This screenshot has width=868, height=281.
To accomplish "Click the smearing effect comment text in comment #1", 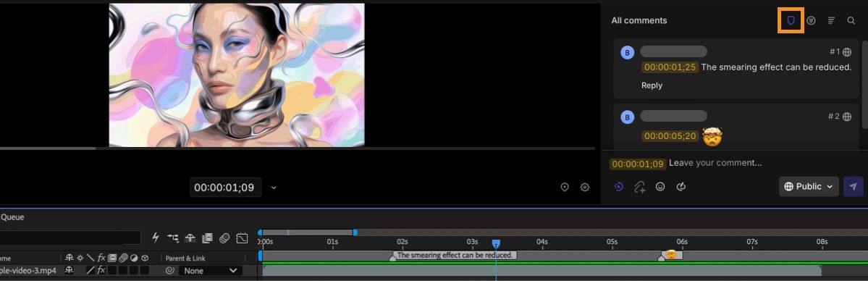I will pos(776,67).
